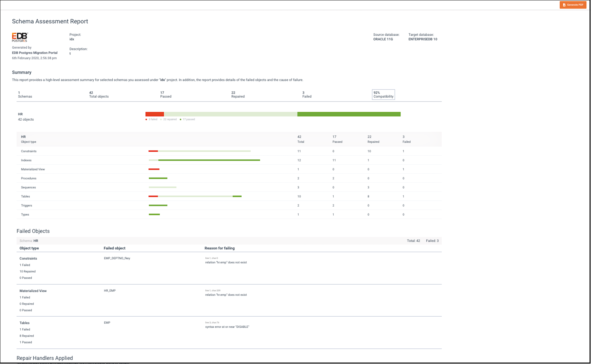The image size is (591, 364).
Task: Click the 'Failed Objects' heading
Action: [x=33, y=231]
